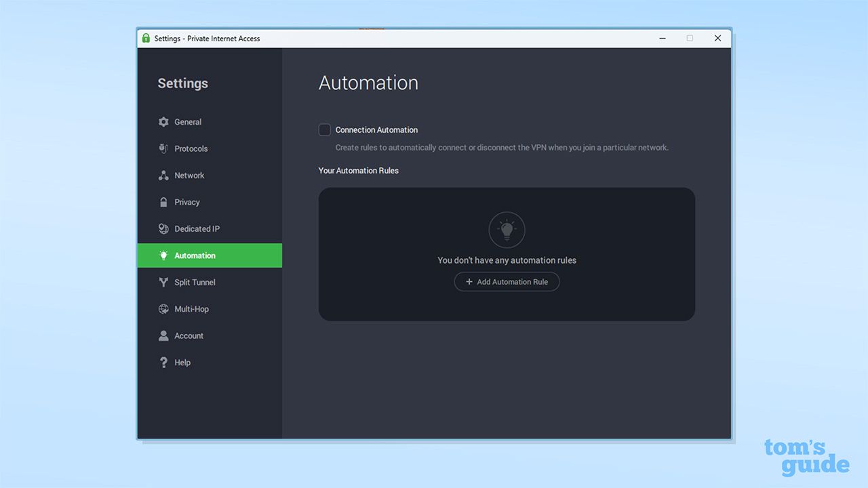
Task: Click the green PIA lock titlebar icon
Action: pyautogui.click(x=146, y=38)
